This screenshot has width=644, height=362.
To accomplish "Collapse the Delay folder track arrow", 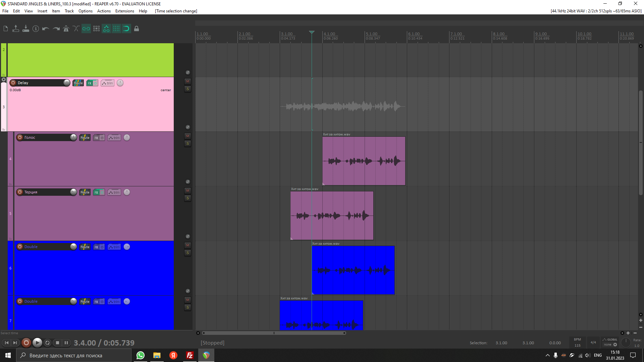I will pyautogui.click(x=4, y=80).
